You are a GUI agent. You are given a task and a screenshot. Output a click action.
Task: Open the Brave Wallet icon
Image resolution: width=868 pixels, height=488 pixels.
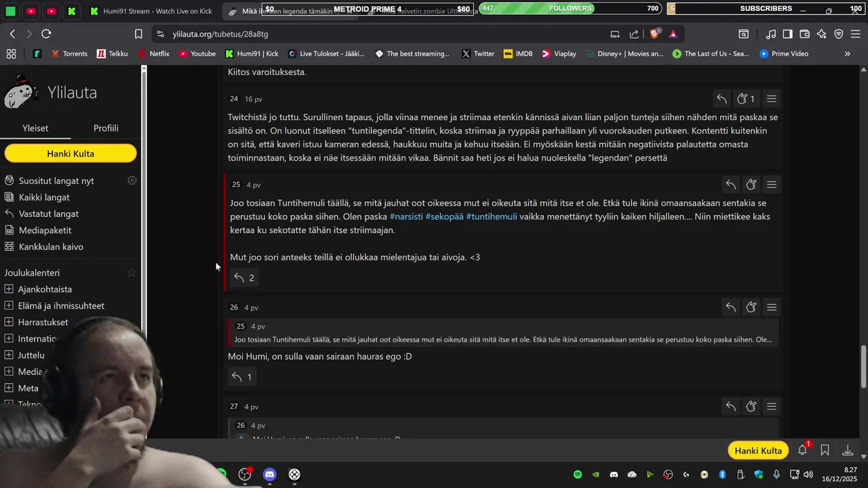(805, 34)
